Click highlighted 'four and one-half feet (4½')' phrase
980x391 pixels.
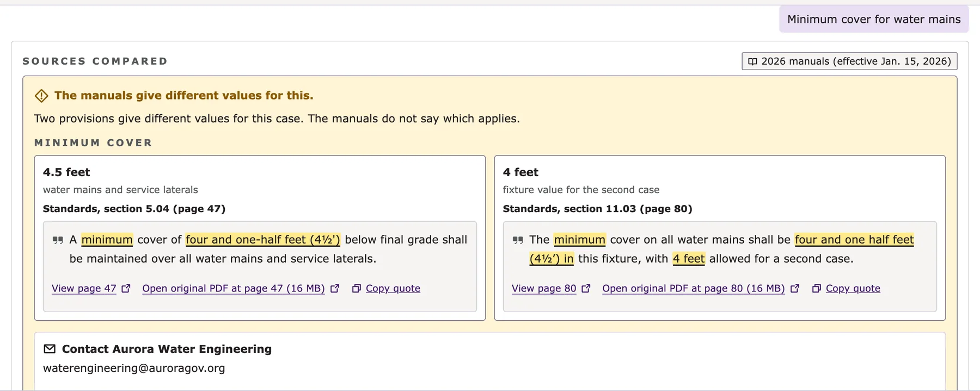(x=263, y=240)
